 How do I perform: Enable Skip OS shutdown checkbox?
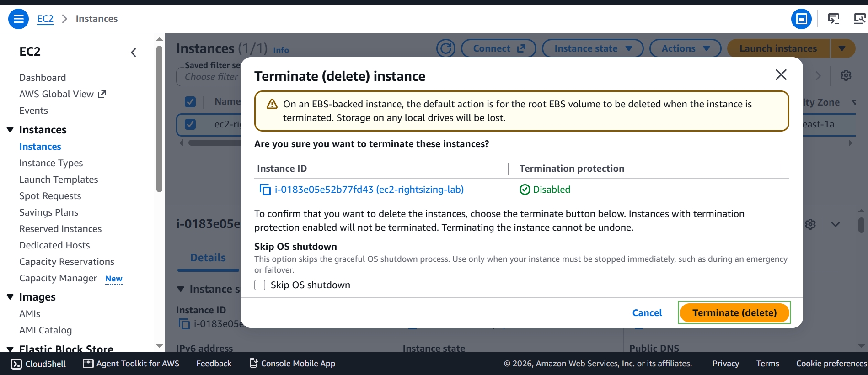(260, 285)
